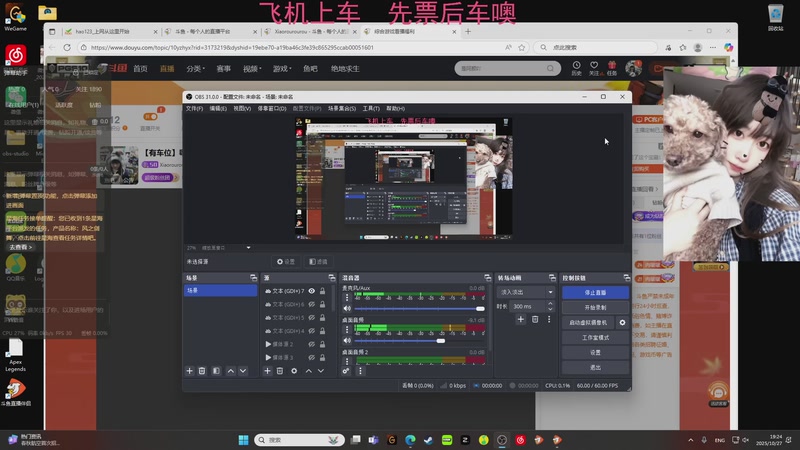Move source down in sources toolbar
800x450 pixels.
pyautogui.click(x=321, y=371)
